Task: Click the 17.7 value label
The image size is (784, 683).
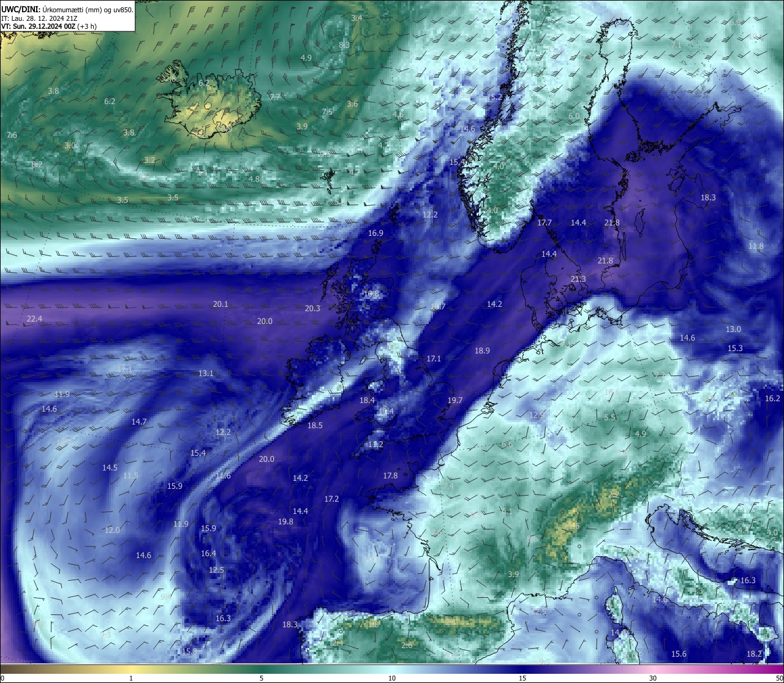Action: pos(545,222)
